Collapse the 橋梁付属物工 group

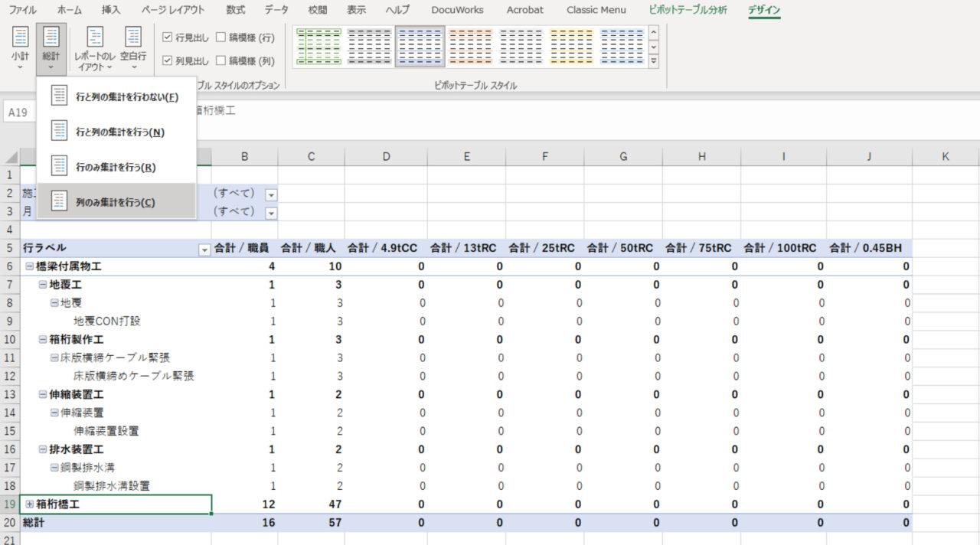click(x=30, y=266)
